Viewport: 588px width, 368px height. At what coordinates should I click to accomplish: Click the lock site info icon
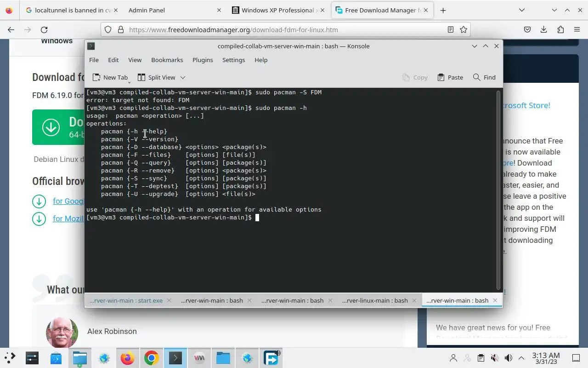(x=121, y=29)
